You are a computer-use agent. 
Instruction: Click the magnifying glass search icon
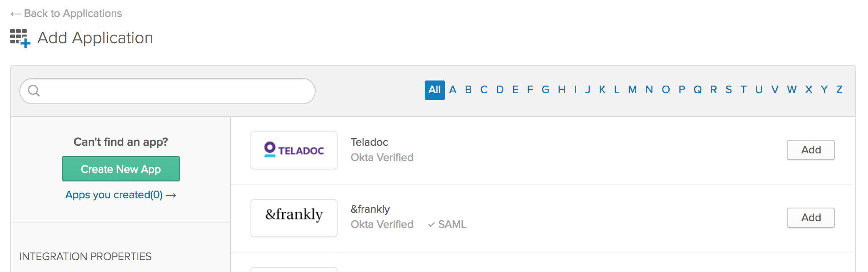point(34,91)
